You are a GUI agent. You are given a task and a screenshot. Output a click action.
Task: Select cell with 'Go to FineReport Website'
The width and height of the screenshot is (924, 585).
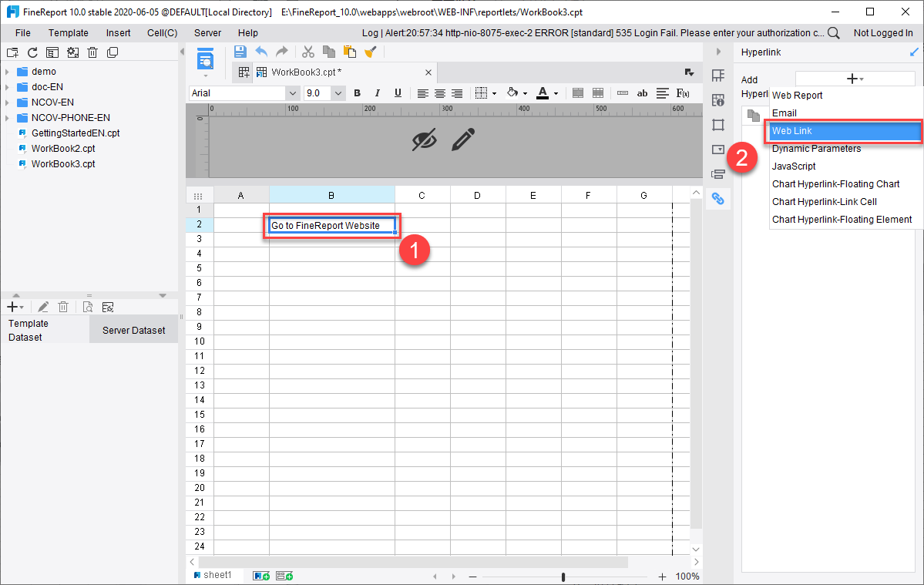[x=332, y=226]
